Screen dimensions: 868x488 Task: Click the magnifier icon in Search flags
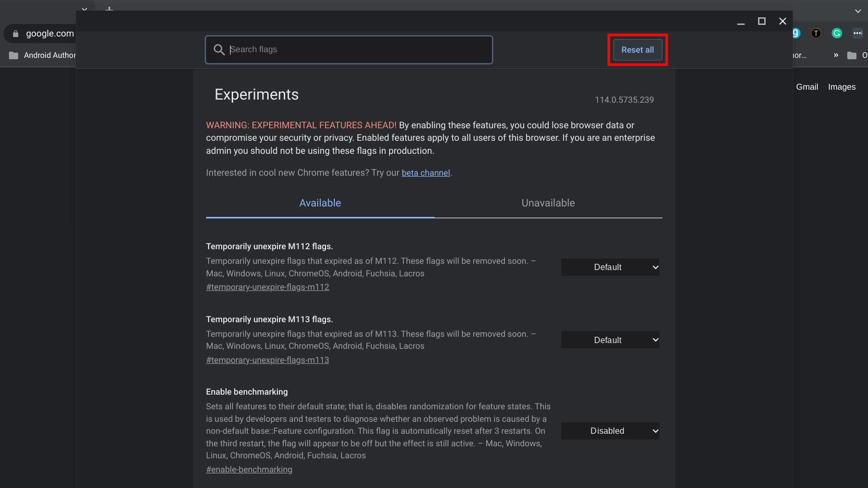(219, 50)
